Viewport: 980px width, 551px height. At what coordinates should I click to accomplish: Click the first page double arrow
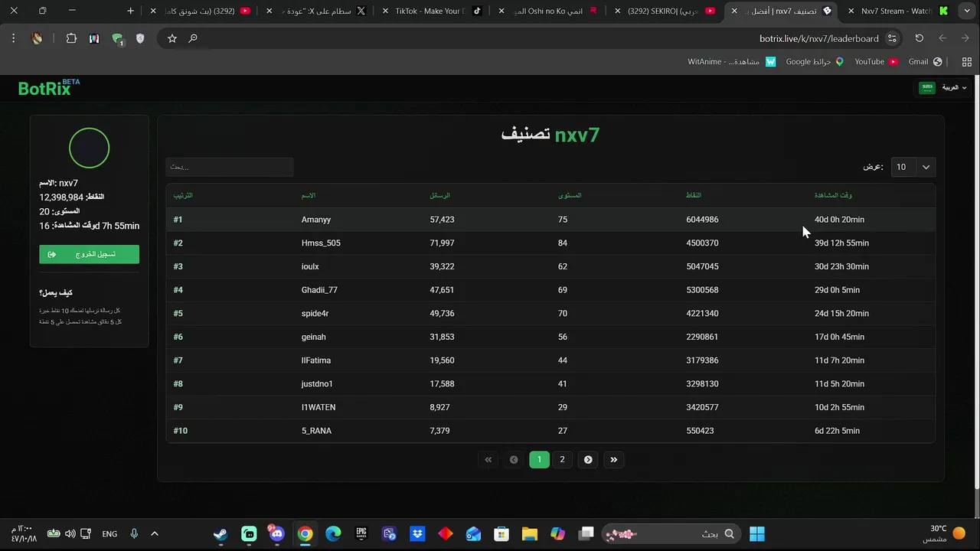(x=488, y=459)
